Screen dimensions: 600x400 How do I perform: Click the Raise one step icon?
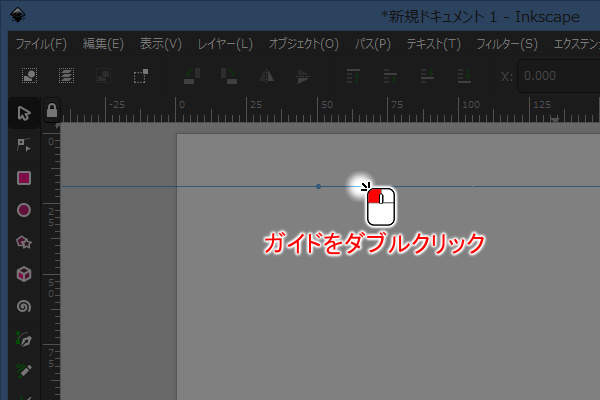(390, 76)
